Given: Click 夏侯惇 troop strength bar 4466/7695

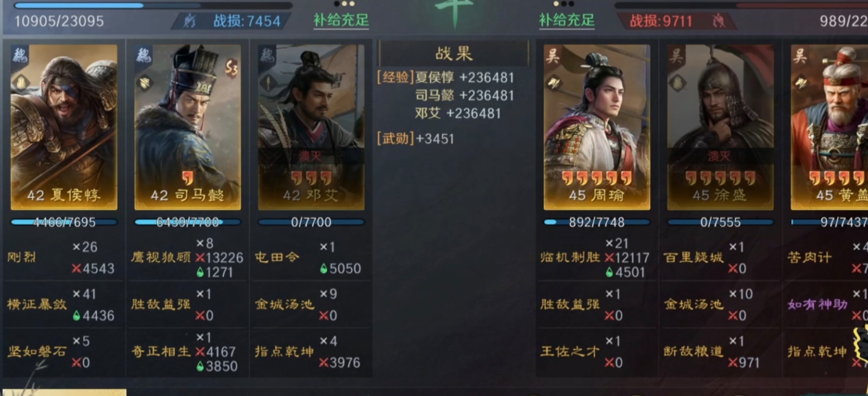Looking at the screenshot, I should 64,222.
